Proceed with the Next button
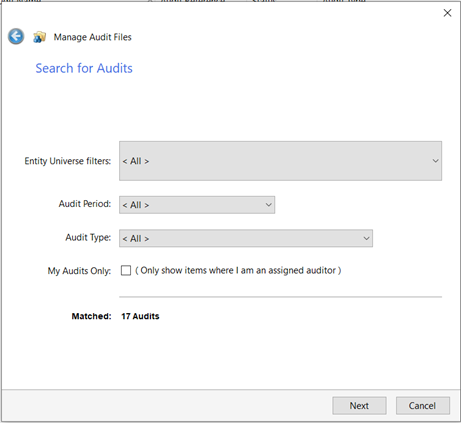Screen dimensions: 461x423 pyautogui.click(x=359, y=406)
